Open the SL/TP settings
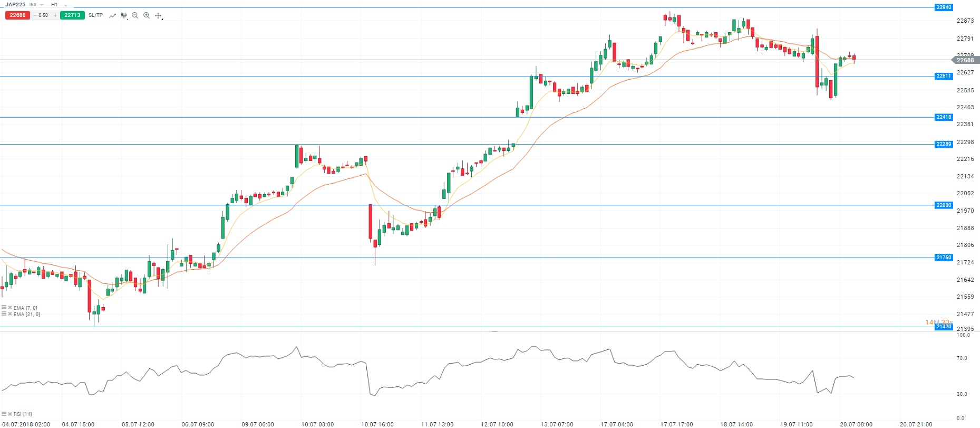 pyautogui.click(x=95, y=15)
